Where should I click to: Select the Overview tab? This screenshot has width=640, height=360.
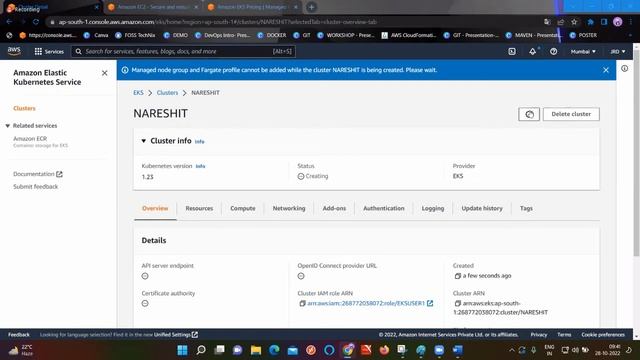pyautogui.click(x=155, y=208)
